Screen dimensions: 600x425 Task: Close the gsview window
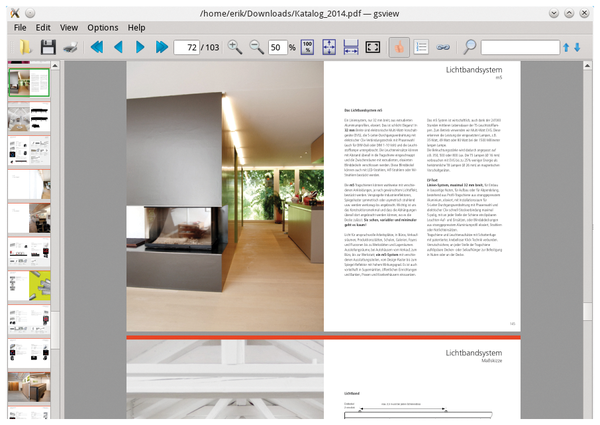coord(584,13)
